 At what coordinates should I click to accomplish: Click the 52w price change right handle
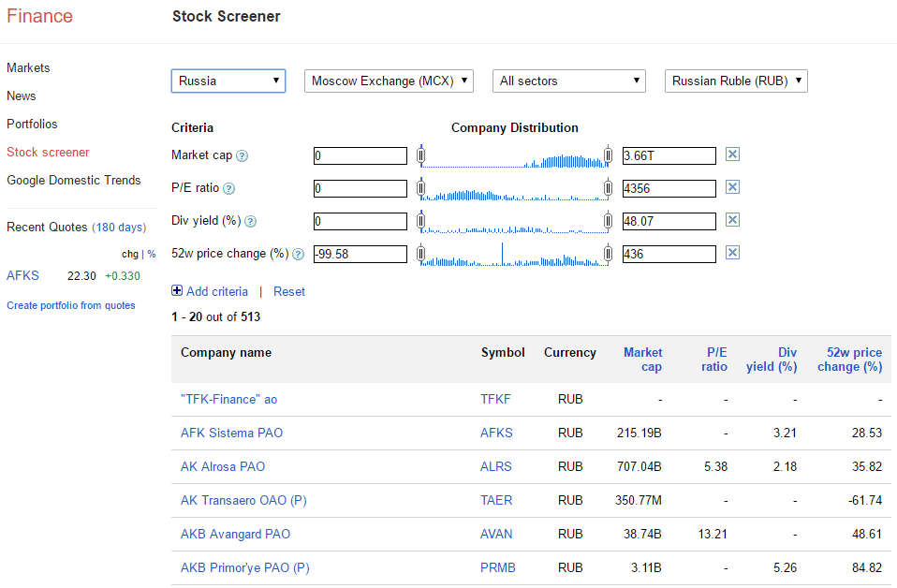pyautogui.click(x=608, y=254)
